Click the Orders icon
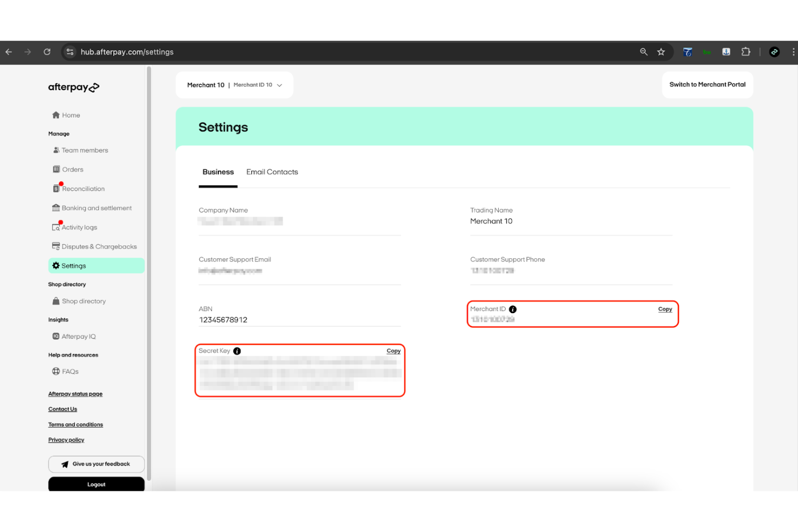The height and width of the screenshot is (532, 798). tap(57, 169)
